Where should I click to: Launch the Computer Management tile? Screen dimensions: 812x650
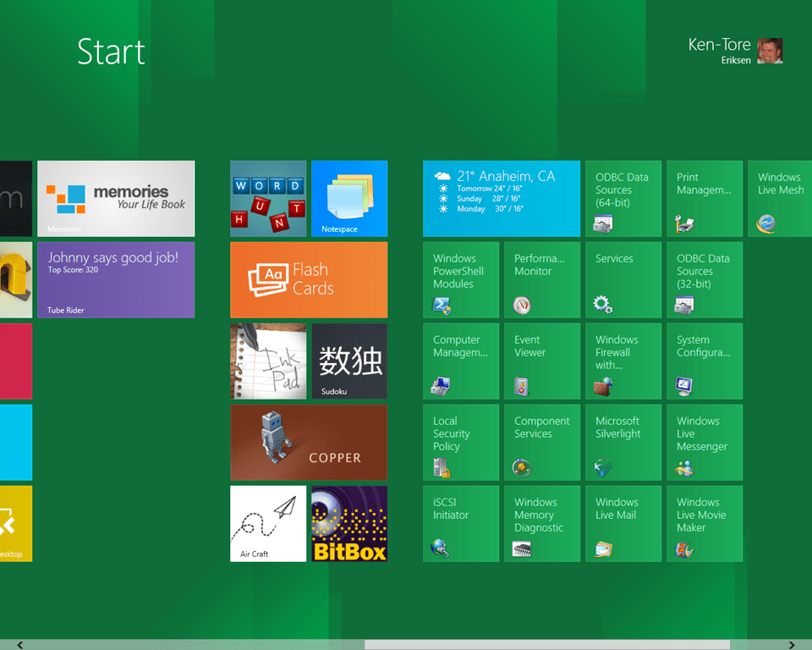click(461, 361)
